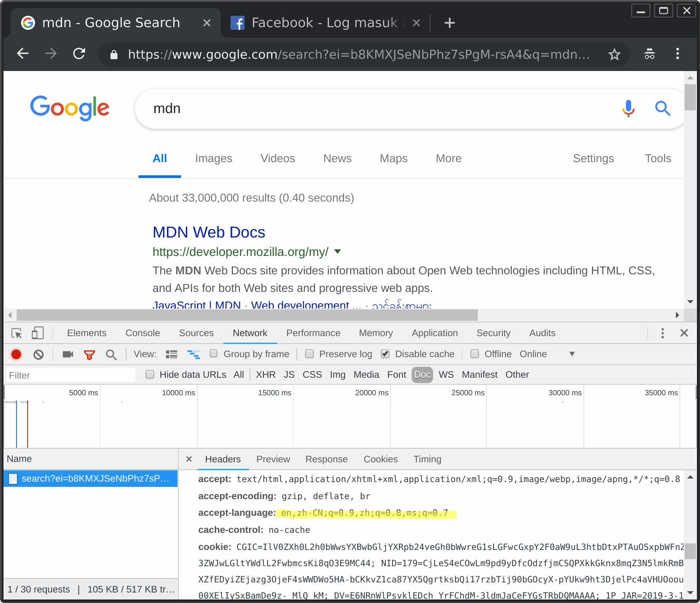Click the incognito icon in the toolbar
This screenshot has height=603, width=700.
point(650,54)
